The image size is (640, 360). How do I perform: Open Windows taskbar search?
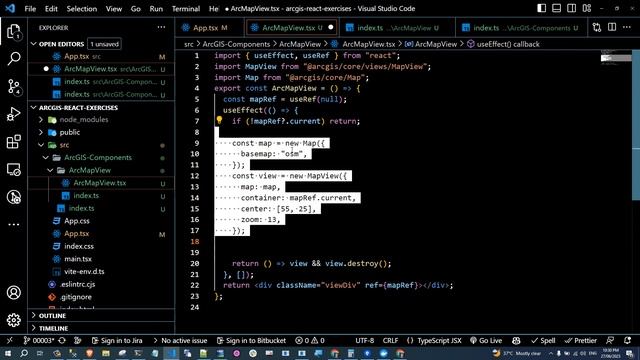point(24,353)
